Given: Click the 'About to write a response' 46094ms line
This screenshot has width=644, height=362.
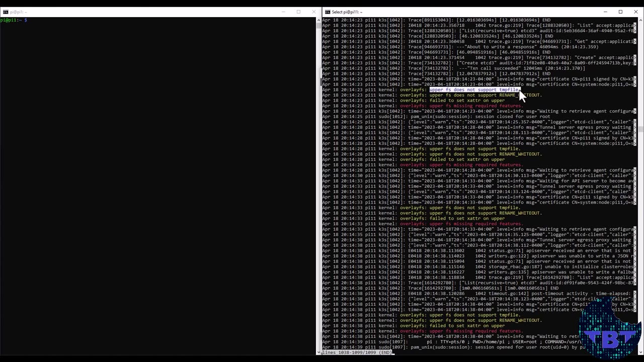Looking at the screenshot, I should pyautogui.click(x=460, y=47).
